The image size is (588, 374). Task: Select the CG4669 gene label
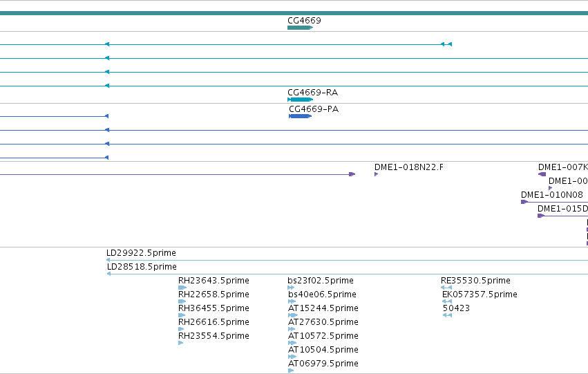point(304,21)
